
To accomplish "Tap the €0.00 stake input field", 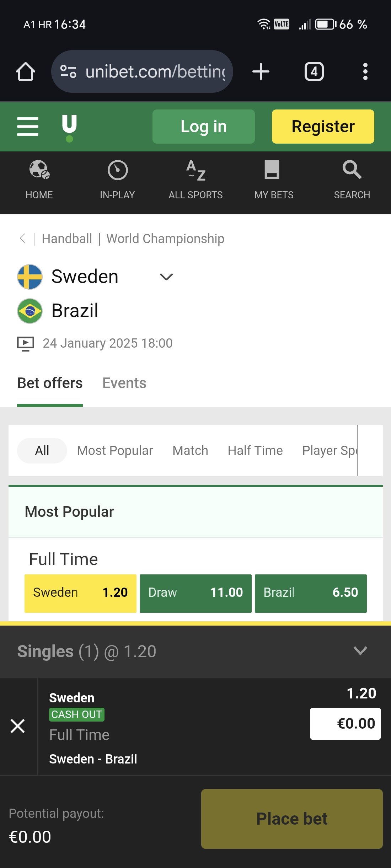I will tap(345, 723).
